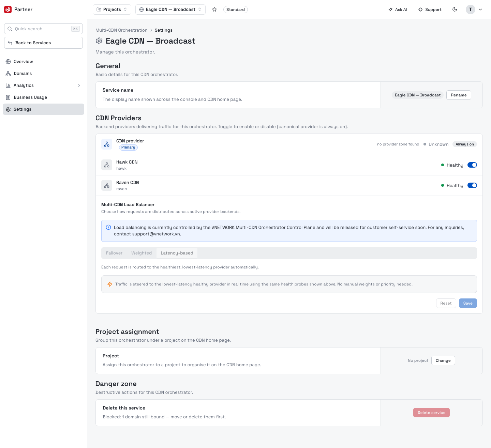Click the orange lightning bolt icon

point(110,284)
